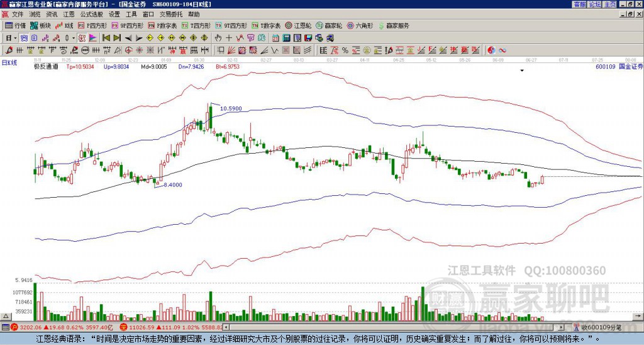Image resolution: width=644 pixels, height=345 pixels.
Task: Click the 极反通道 indicator label
Action: pyautogui.click(x=46, y=66)
